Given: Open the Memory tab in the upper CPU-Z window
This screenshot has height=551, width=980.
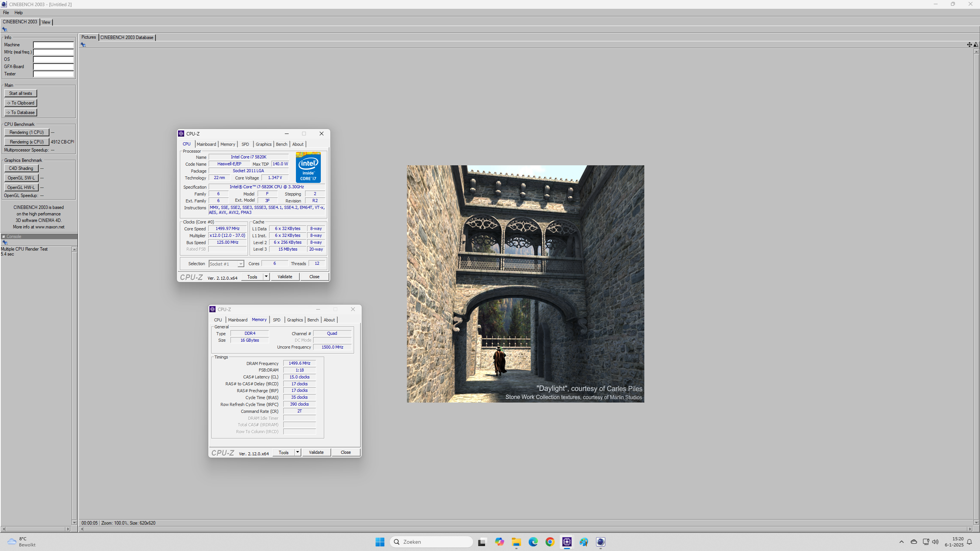Looking at the screenshot, I should [x=228, y=144].
